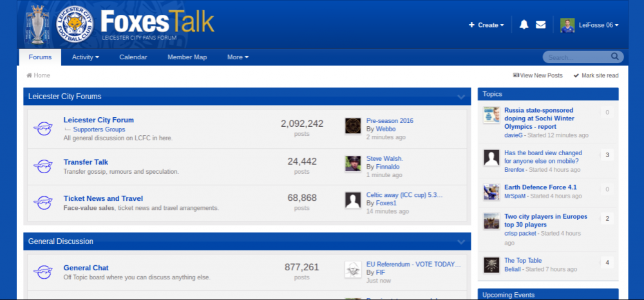
Task: Open the Two city players in Europes topic
Action: pyautogui.click(x=546, y=221)
